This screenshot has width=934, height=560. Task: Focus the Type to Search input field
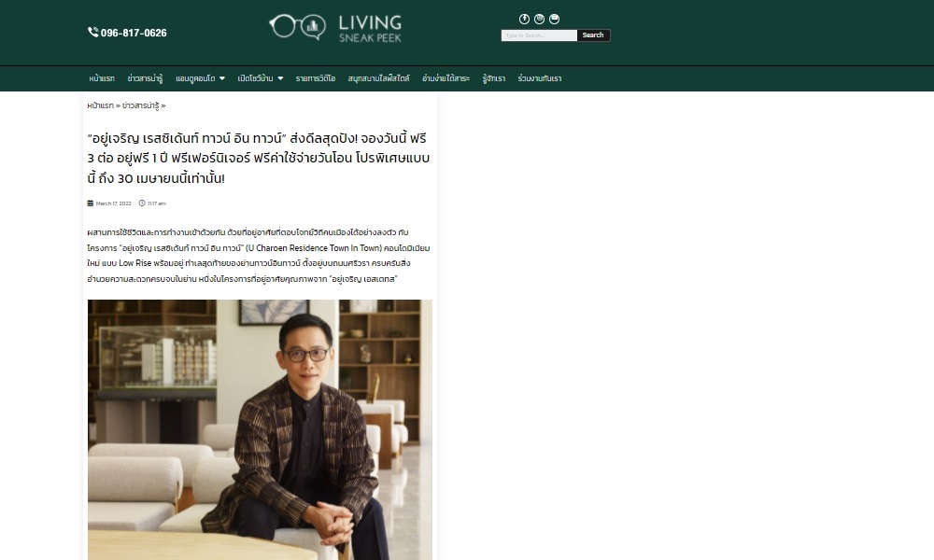pyautogui.click(x=539, y=35)
